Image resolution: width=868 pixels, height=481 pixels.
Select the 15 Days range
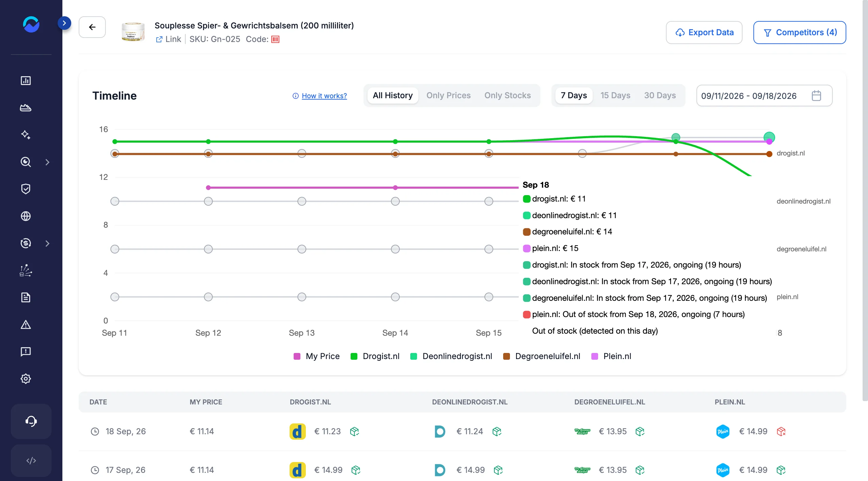click(615, 96)
